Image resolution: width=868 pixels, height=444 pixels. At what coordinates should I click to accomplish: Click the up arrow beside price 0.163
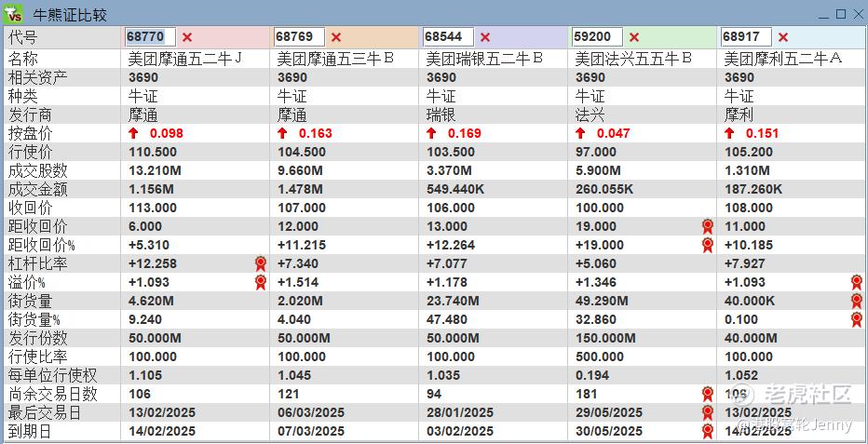click(x=282, y=133)
